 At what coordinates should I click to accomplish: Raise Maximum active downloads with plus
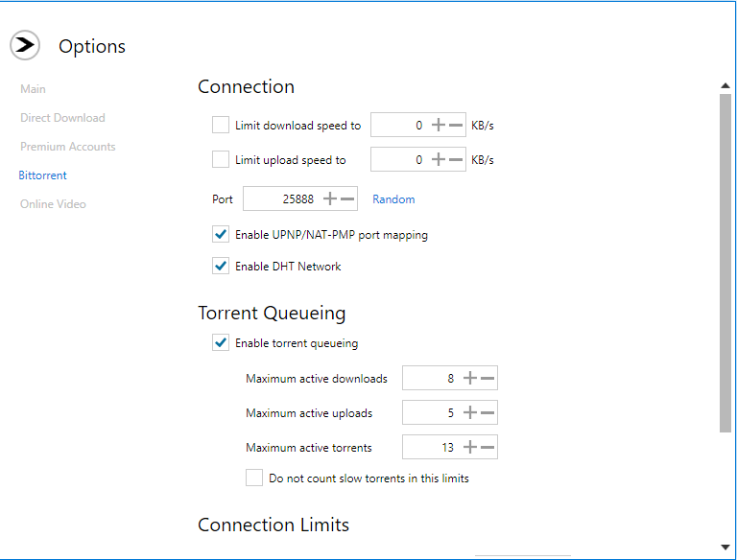pyautogui.click(x=470, y=378)
